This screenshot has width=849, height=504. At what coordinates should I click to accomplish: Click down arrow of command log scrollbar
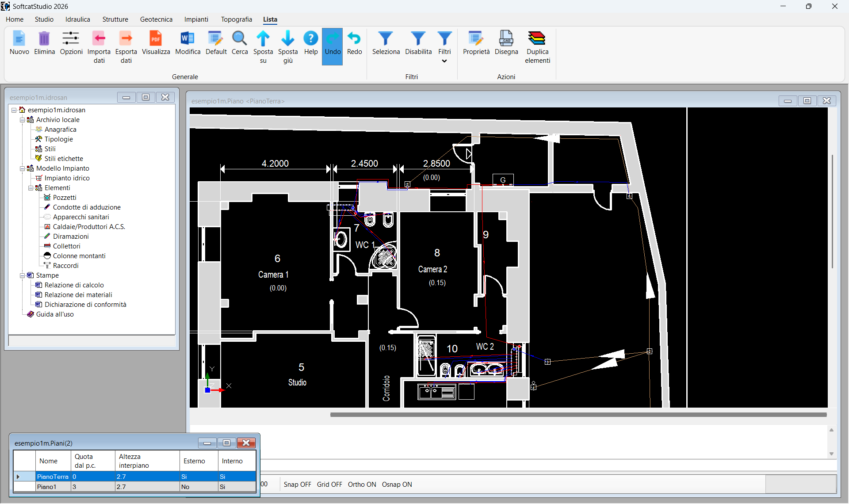[x=831, y=454]
